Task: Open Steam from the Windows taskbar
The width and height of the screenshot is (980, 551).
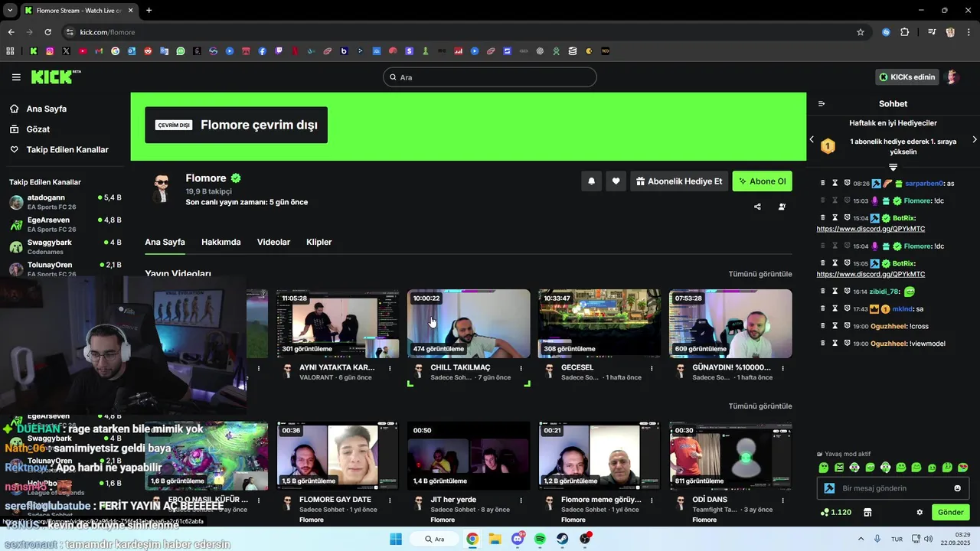Action: click(x=562, y=539)
